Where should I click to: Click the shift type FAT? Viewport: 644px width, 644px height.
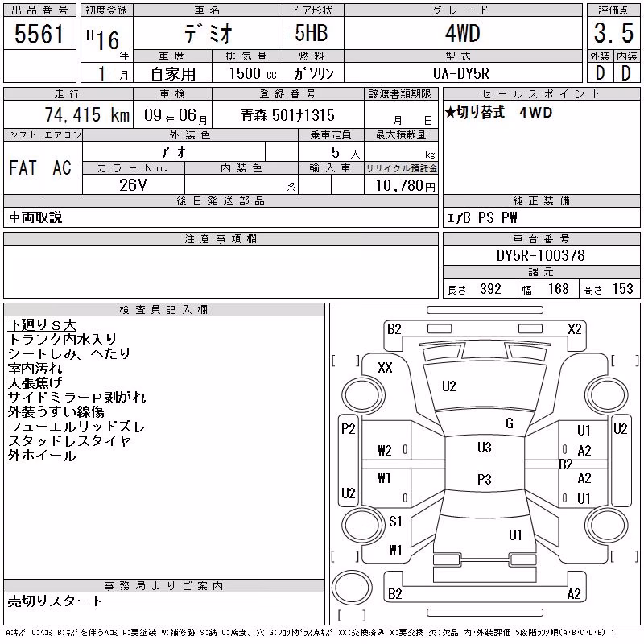pos(23,167)
